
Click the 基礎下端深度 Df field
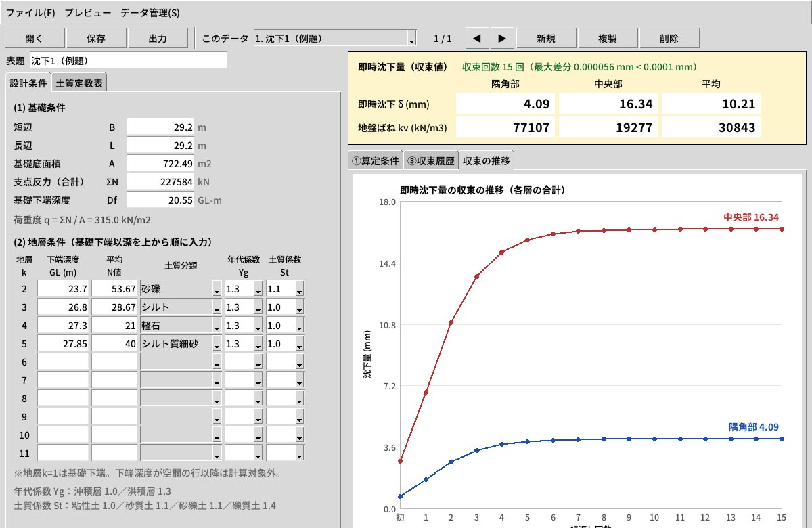(x=161, y=200)
